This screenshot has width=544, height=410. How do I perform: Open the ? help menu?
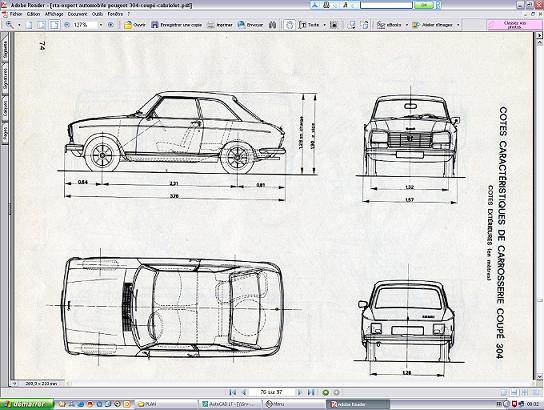(129, 14)
